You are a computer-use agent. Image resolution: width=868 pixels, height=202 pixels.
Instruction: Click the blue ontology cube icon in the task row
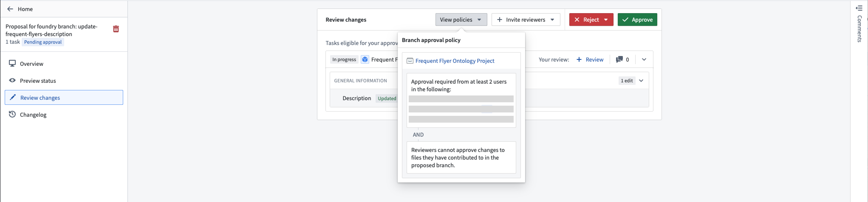[365, 59]
